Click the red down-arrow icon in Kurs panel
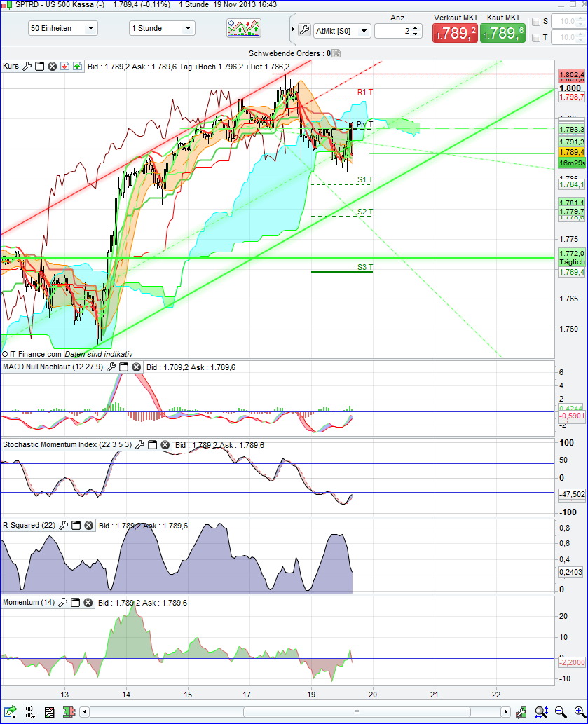588x724 pixels. click(64, 66)
